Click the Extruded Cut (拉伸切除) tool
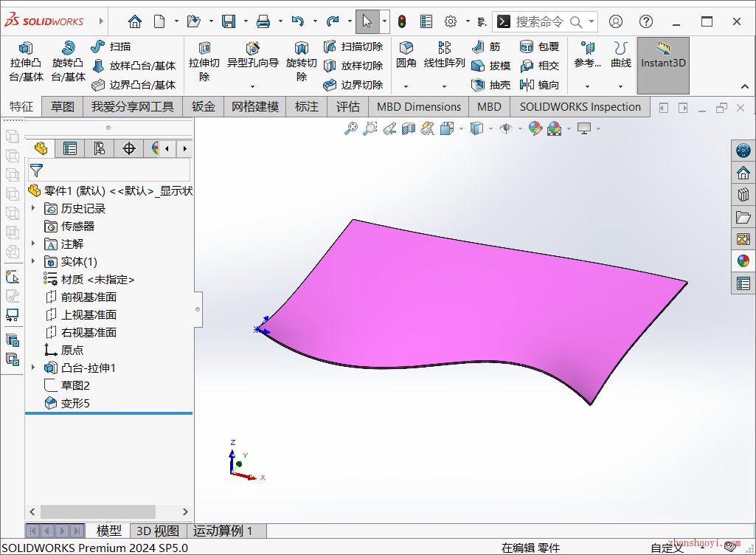Screen dimensions: 756x555 pos(204,62)
